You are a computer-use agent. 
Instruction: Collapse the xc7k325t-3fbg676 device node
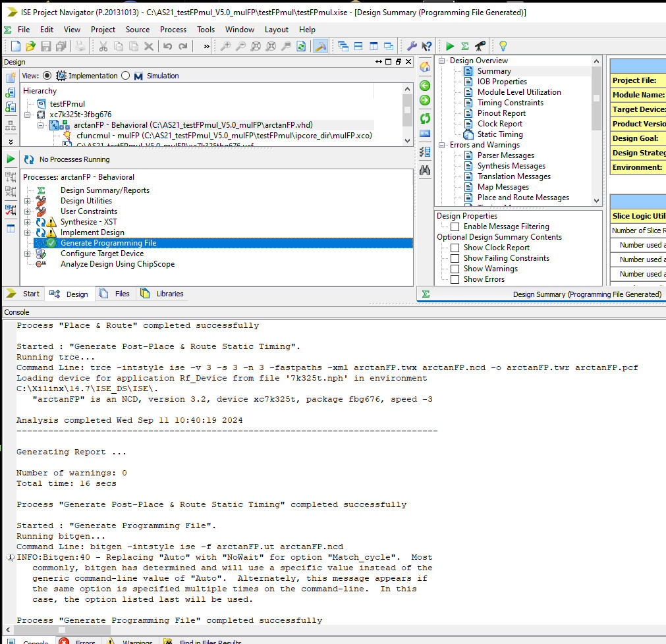pos(28,115)
